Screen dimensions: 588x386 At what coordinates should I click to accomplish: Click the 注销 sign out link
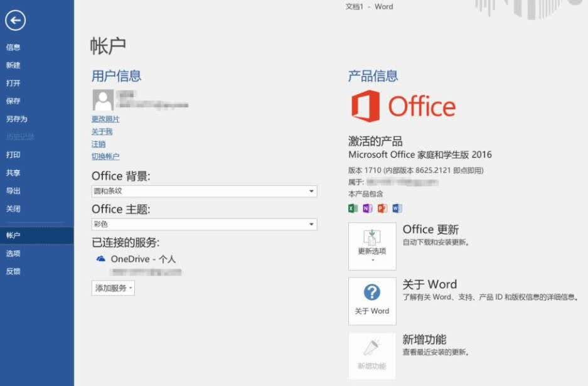point(99,144)
